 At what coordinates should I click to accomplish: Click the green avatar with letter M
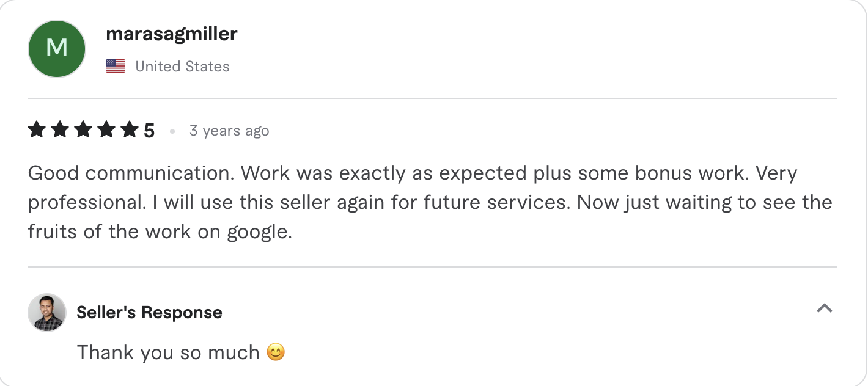56,48
